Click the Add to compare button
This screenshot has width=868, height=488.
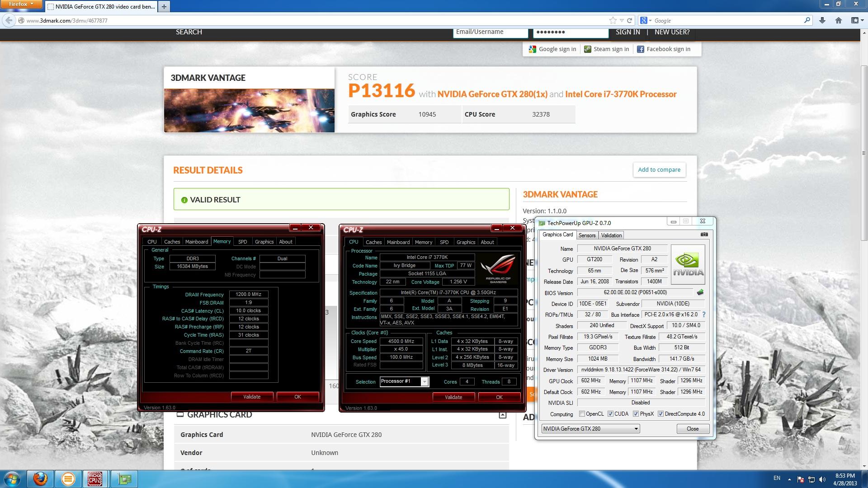click(x=659, y=170)
